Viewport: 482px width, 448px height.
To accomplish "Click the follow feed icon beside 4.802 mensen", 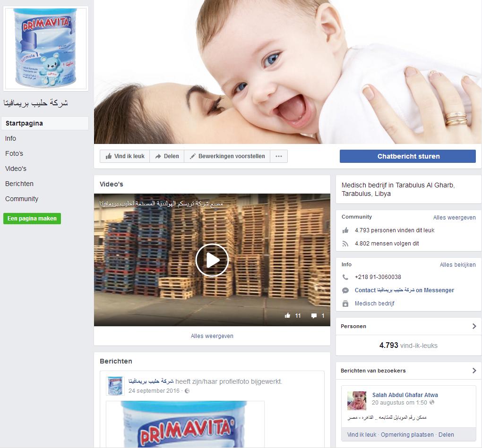I will coord(345,244).
